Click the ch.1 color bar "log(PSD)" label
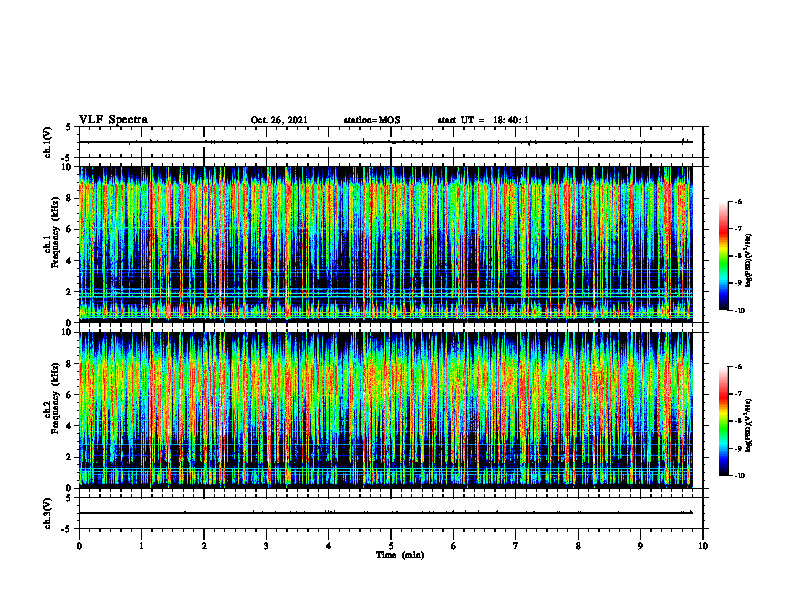The height and width of the screenshot is (612, 792). click(749, 260)
